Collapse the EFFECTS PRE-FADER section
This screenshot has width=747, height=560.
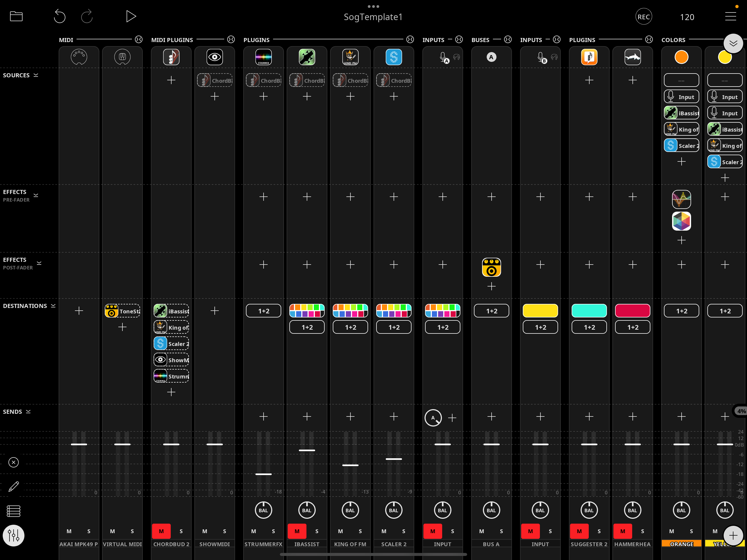36,195
